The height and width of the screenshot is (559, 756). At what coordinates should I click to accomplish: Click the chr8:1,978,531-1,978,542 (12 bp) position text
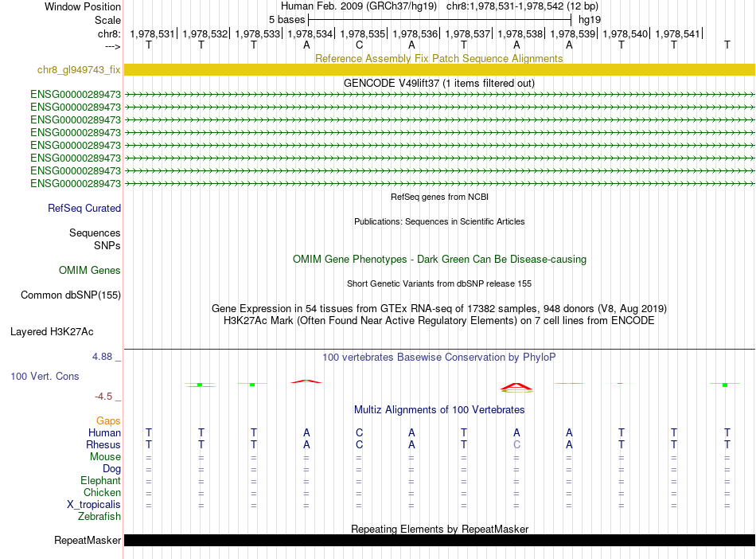[x=522, y=6]
